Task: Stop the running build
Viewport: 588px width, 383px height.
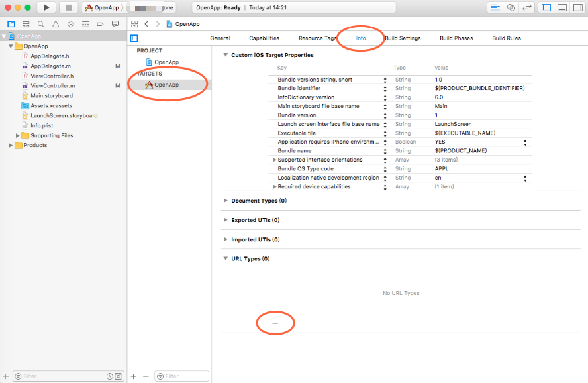Action: (x=69, y=7)
